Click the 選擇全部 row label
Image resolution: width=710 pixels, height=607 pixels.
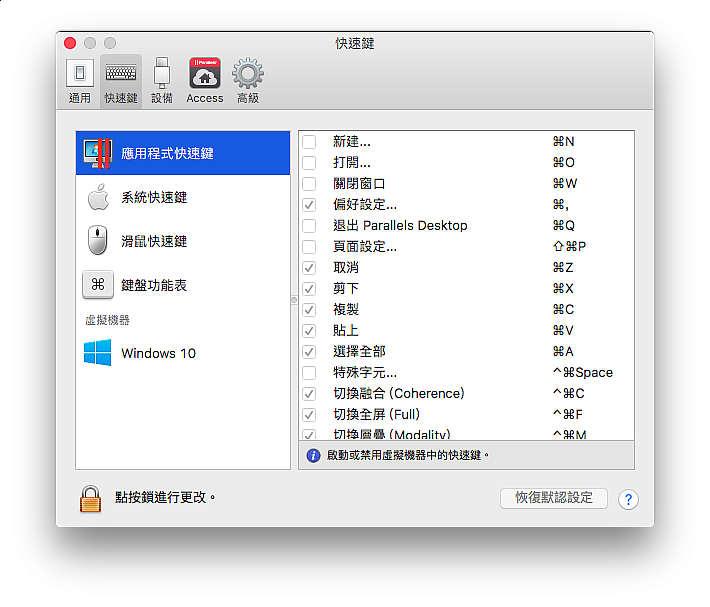coord(359,352)
